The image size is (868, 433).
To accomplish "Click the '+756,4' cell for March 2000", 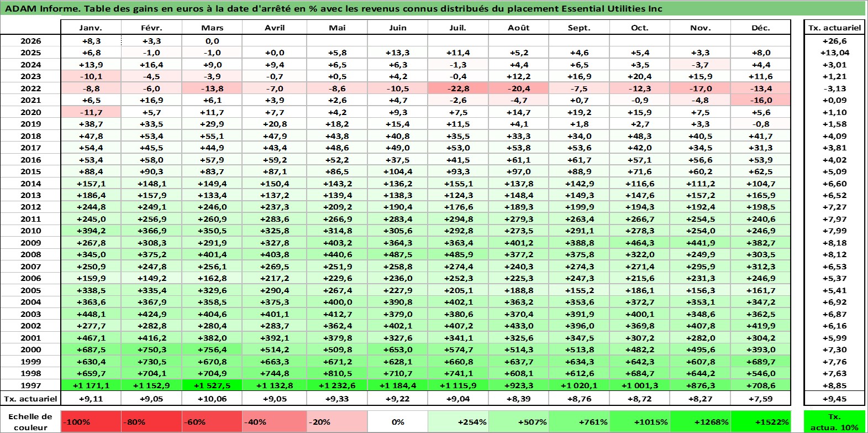I will [213, 349].
